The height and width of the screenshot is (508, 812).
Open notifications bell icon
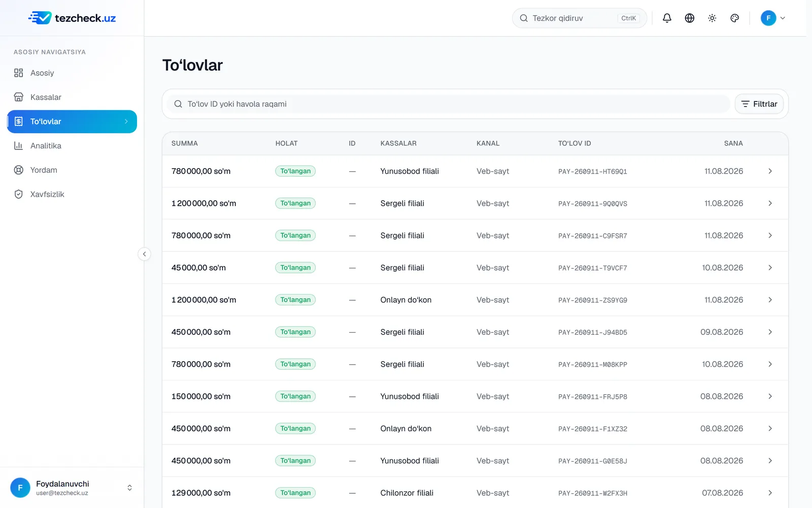point(667,18)
